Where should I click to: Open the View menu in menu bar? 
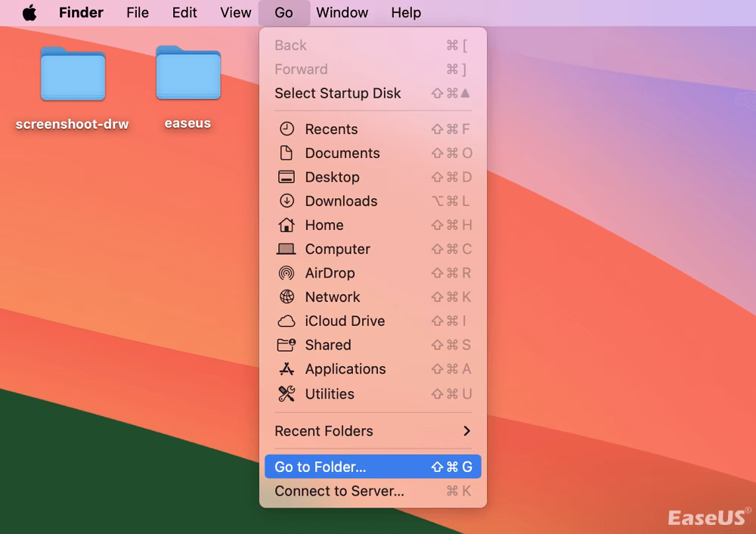[235, 13]
